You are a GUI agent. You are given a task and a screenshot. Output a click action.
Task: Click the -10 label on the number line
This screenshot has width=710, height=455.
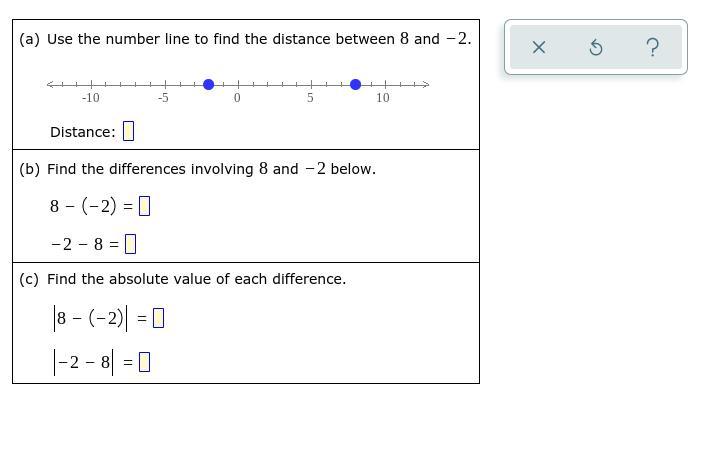point(90,98)
